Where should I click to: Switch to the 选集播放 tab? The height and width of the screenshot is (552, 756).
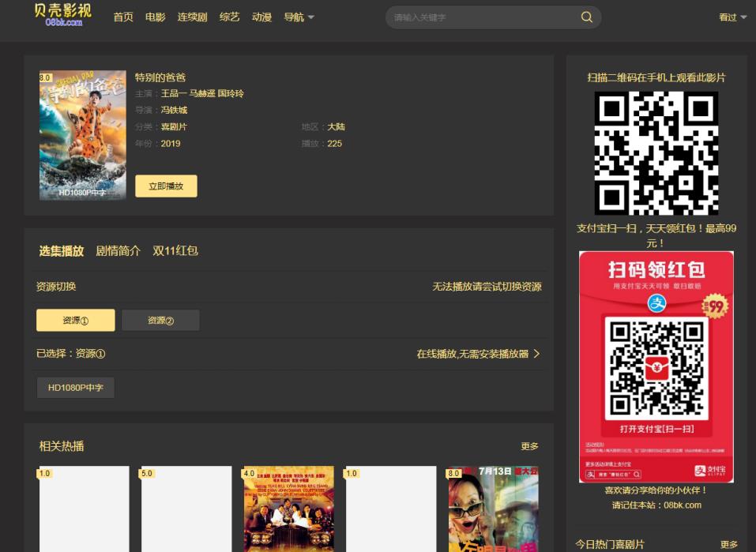point(62,250)
